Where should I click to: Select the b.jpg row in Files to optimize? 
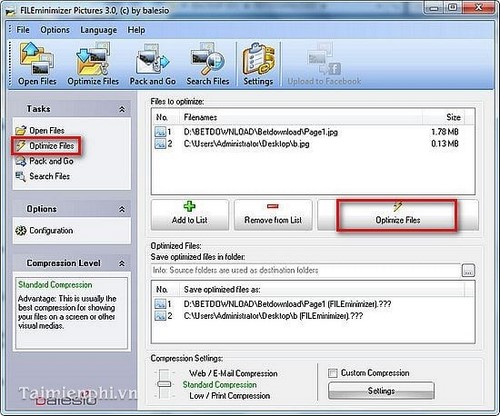pyautogui.click(x=313, y=144)
